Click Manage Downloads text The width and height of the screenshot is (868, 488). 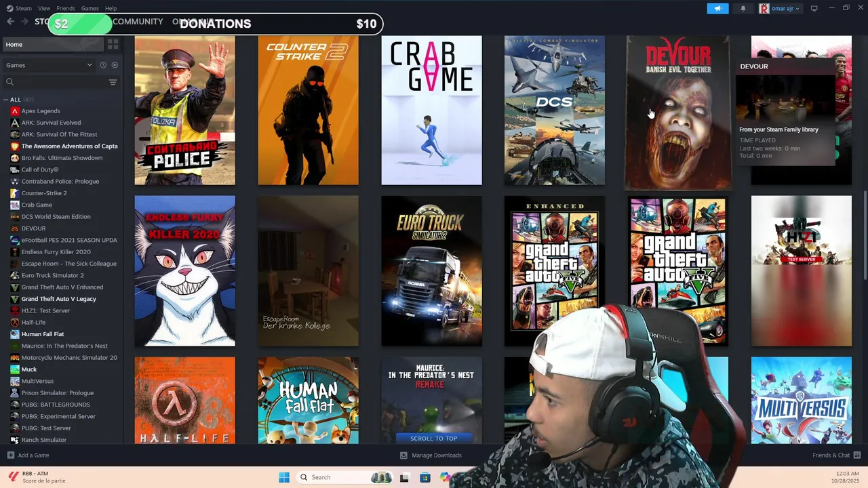(x=437, y=455)
